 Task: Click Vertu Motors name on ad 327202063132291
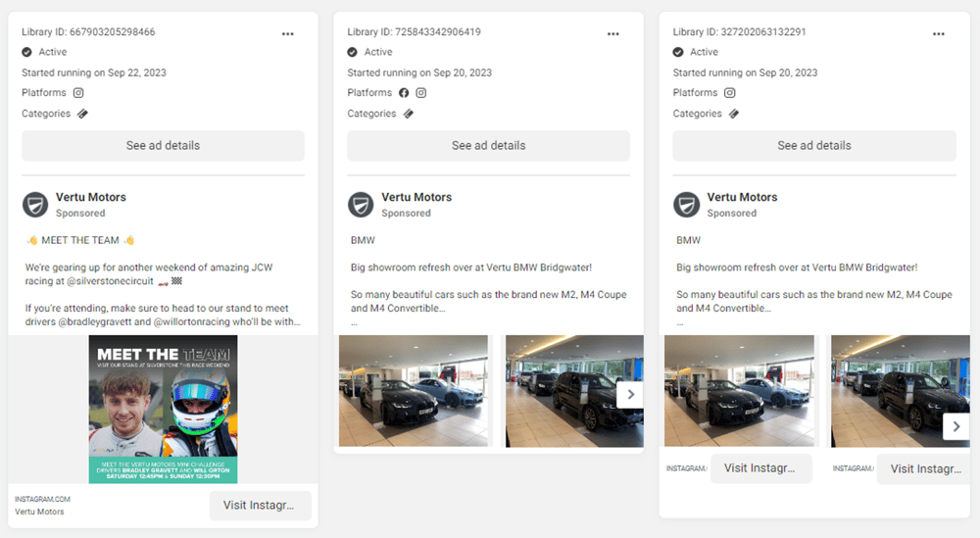(742, 197)
